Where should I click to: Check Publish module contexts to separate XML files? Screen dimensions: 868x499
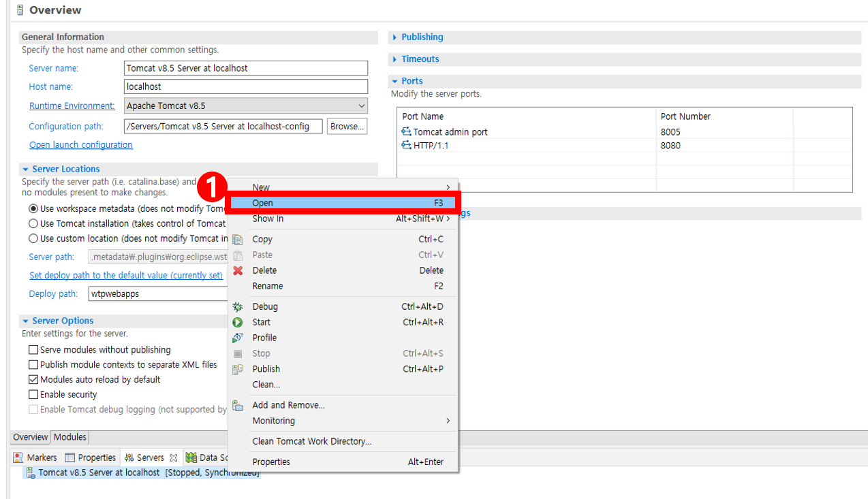pos(33,365)
